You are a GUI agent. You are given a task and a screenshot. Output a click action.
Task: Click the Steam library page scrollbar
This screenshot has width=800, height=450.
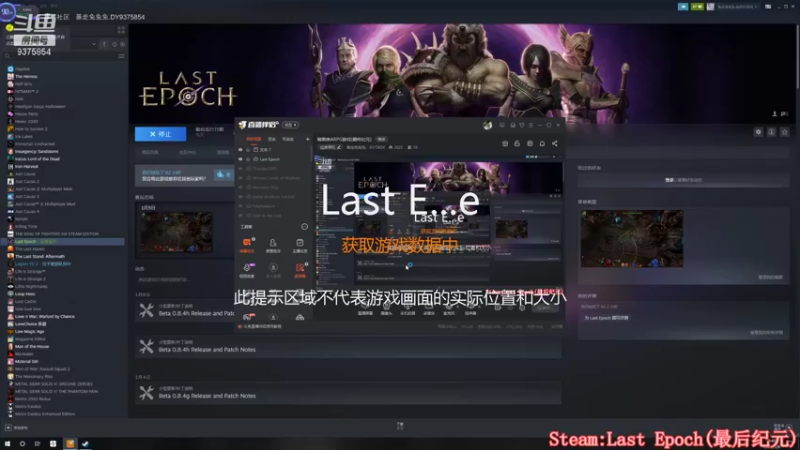click(797, 56)
